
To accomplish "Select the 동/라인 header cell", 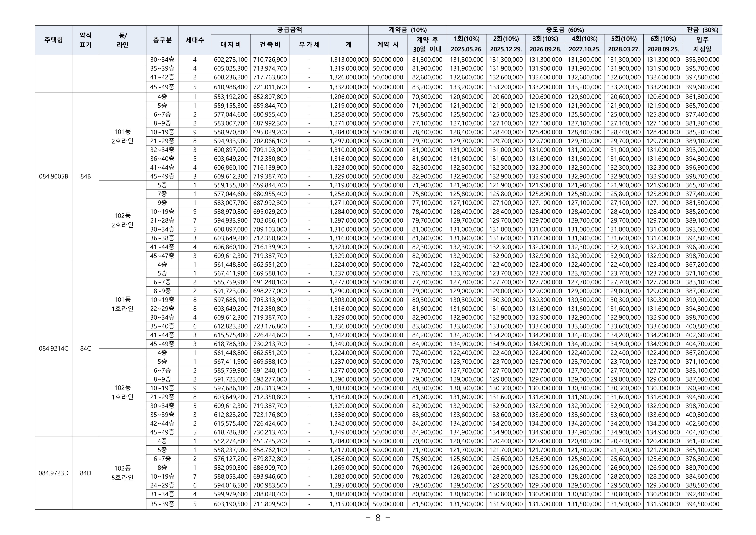I will pyautogui.click(x=123, y=40).
